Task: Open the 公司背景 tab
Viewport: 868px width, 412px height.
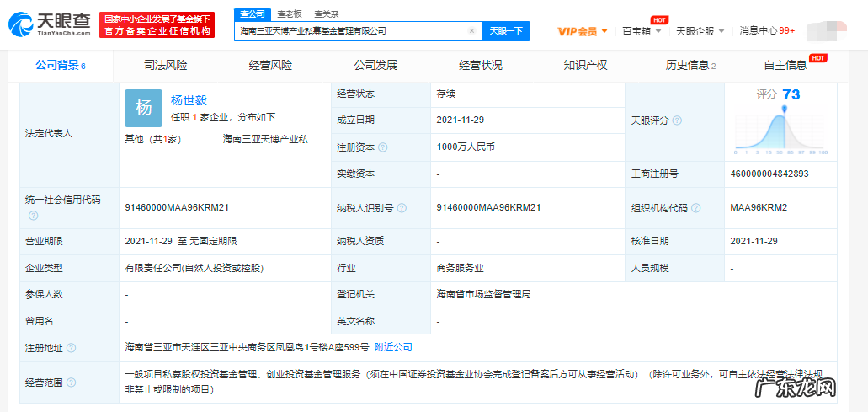Action: pos(61,66)
